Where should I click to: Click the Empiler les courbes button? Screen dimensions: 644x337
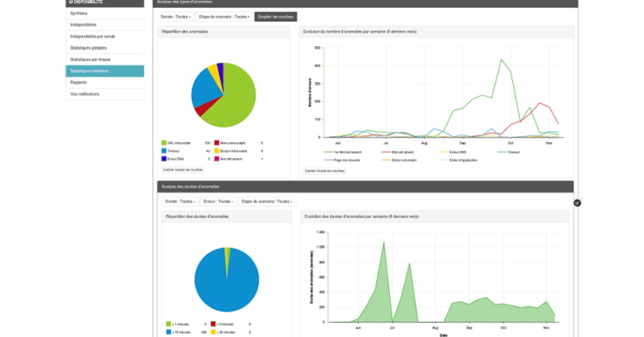click(276, 17)
